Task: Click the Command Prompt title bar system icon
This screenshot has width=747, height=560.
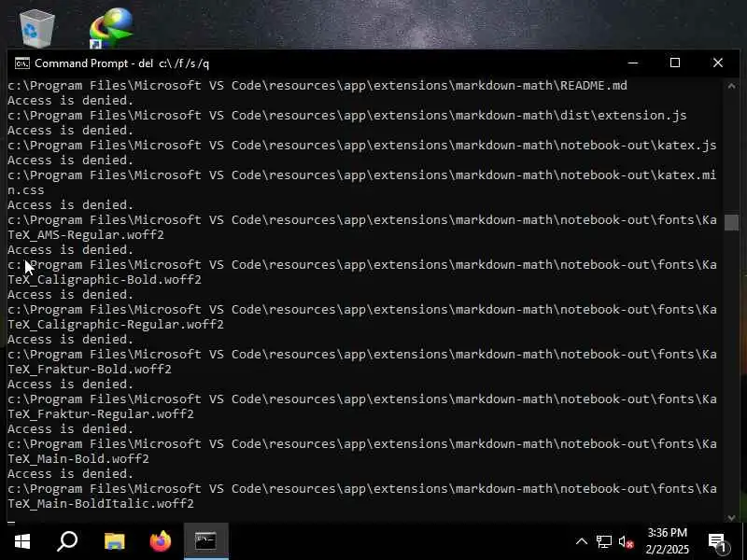Action: coord(21,63)
